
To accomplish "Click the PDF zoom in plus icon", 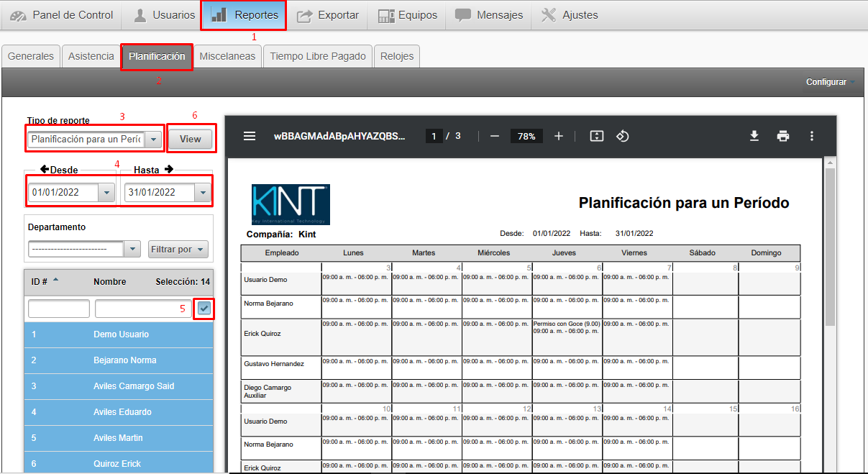I will click(559, 136).
